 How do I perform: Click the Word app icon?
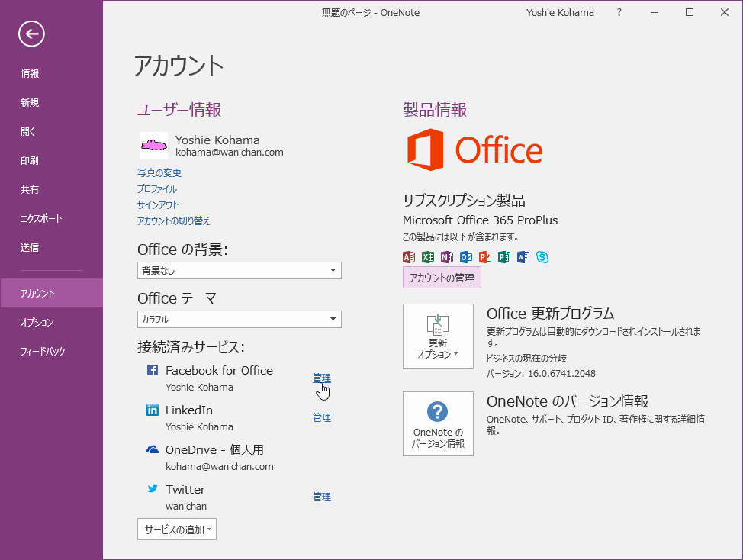coord(523,257)
